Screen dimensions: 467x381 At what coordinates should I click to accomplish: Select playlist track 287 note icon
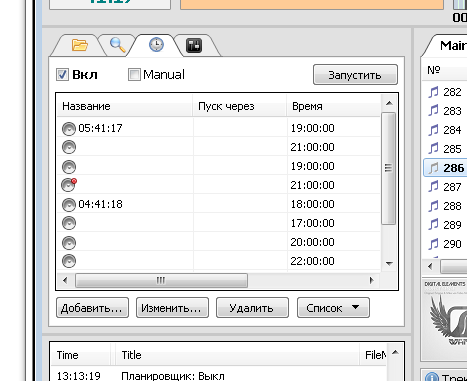(x=433, y=187)
